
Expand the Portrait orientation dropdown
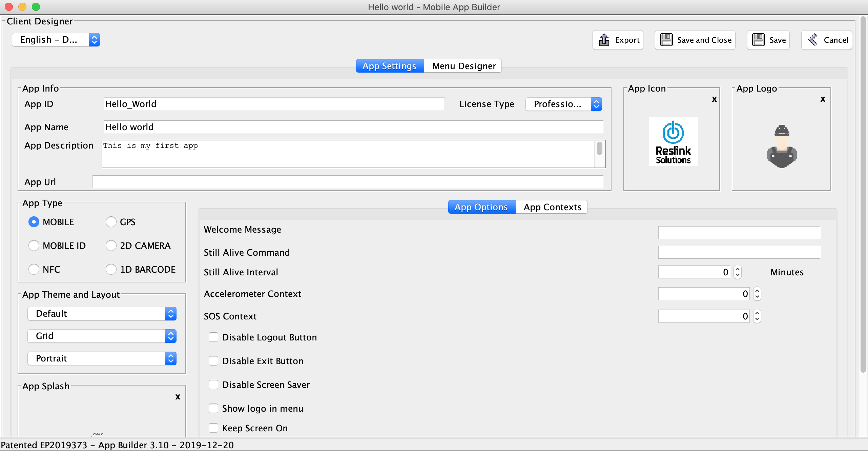click(x=102, y=358)
